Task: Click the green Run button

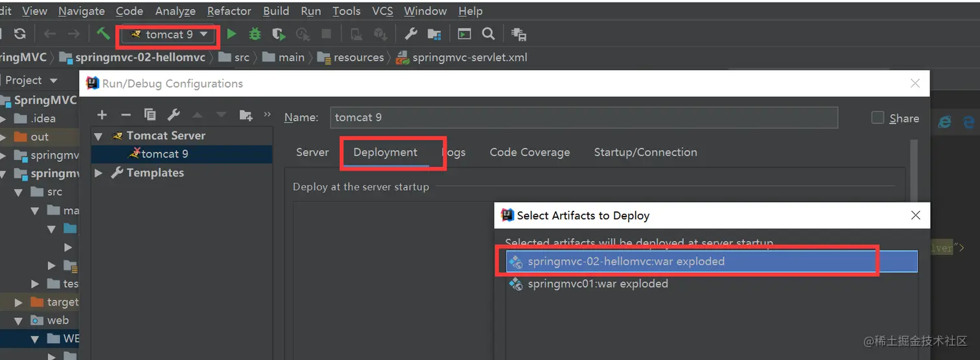Action: pos(231,34)
